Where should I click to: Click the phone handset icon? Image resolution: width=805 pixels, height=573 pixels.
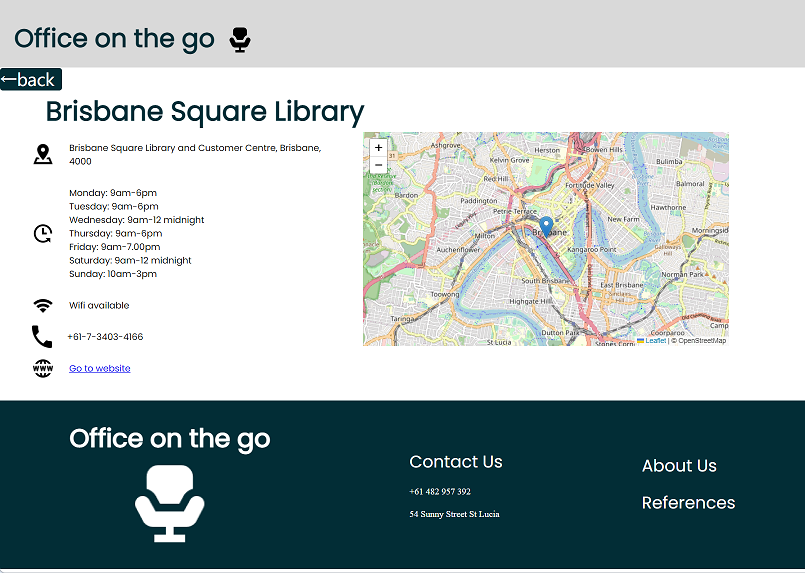click(x=42, y=337)
